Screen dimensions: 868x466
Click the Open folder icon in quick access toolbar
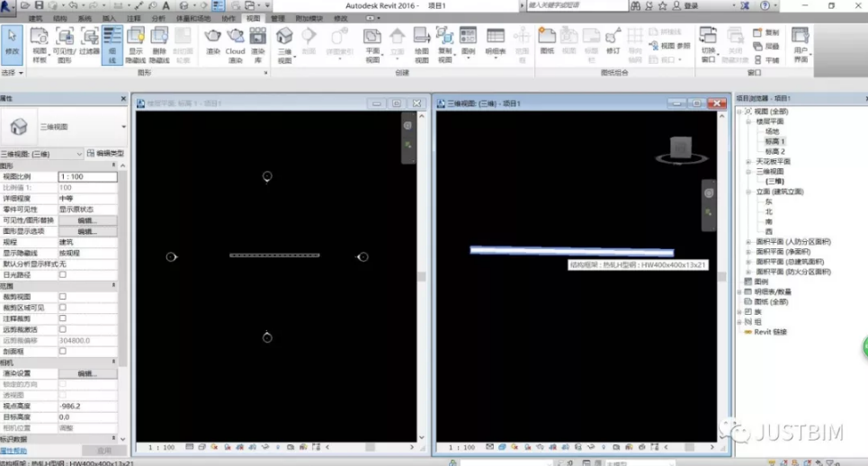coord(25,5)
